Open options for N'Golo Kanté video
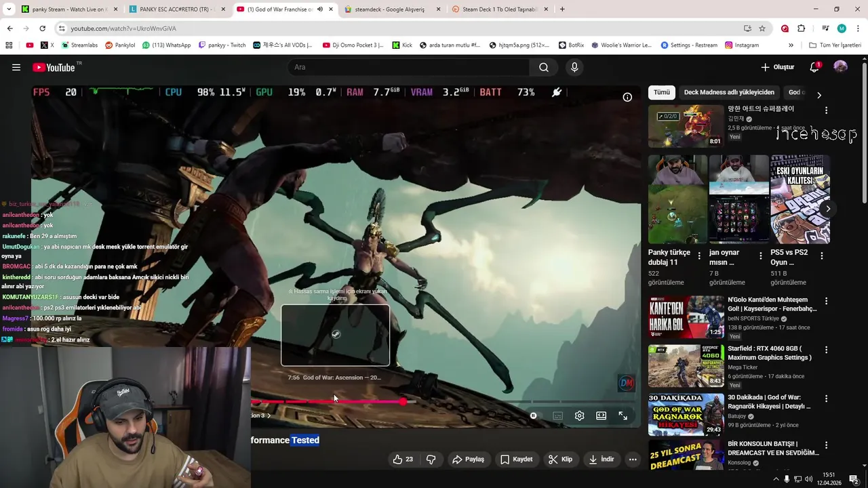 (x=826, y=301)
